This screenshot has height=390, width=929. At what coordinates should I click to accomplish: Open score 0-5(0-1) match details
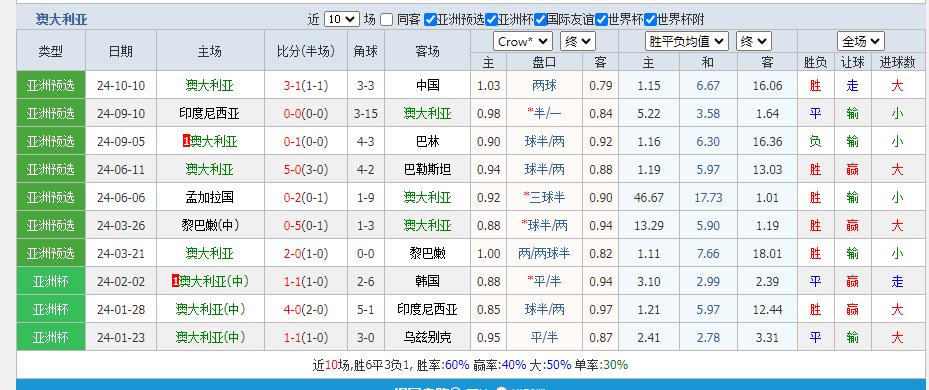[x=305, y=225]
